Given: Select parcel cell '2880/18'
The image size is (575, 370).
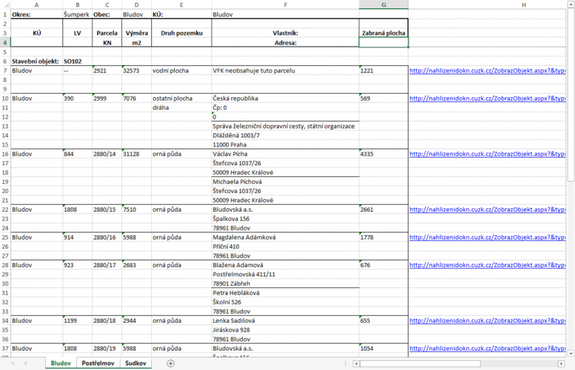Looking at the screenshot, I should pyautogui.click(x=107, y=320).
